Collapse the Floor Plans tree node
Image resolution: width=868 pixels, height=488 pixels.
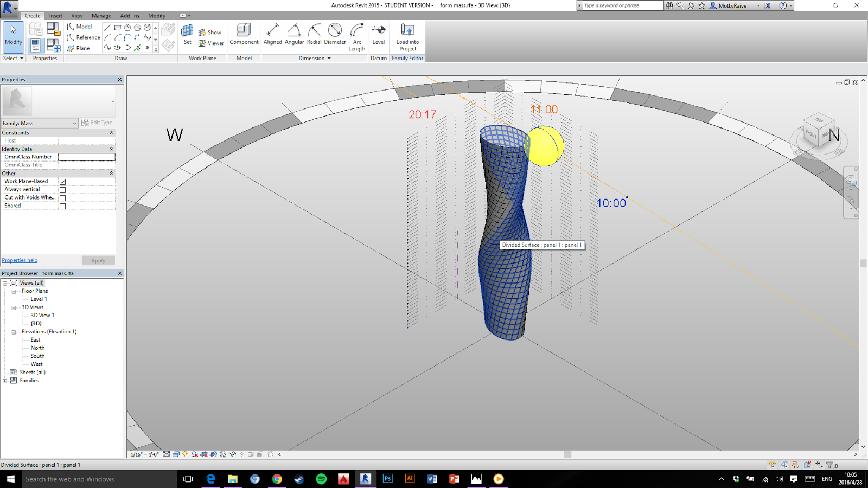[x=14, y=291]
